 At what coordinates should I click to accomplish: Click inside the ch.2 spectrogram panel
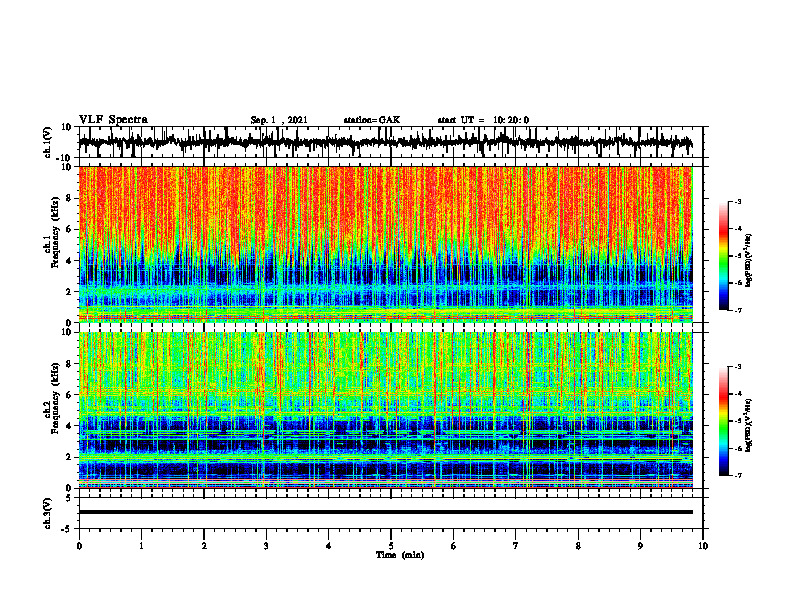click(x=385, y=410)
